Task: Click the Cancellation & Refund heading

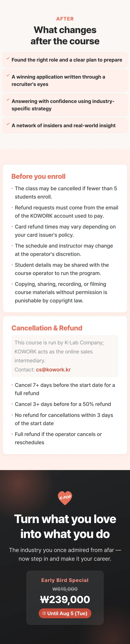Action: tap(47, 328)
